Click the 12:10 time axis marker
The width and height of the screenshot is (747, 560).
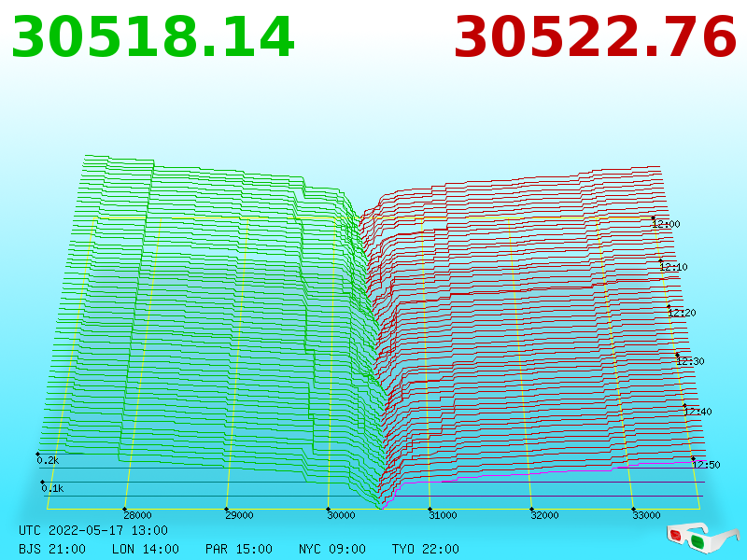point(673,267)
